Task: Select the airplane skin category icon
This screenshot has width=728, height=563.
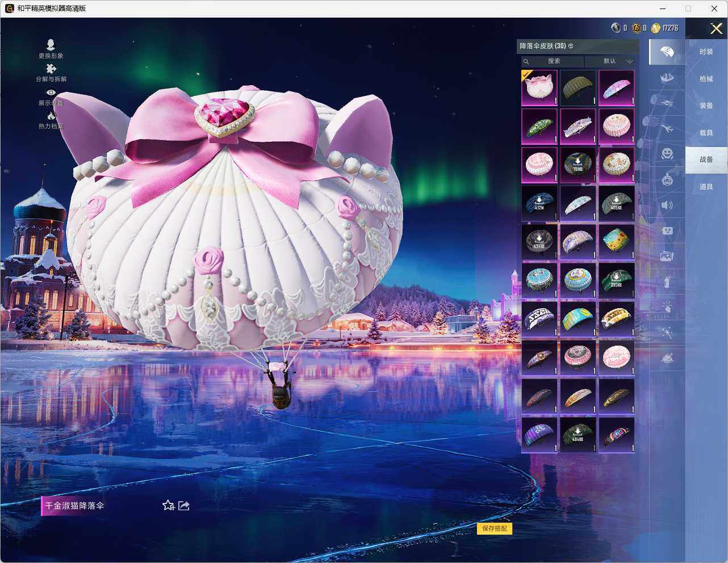Action: click(667, 129)
